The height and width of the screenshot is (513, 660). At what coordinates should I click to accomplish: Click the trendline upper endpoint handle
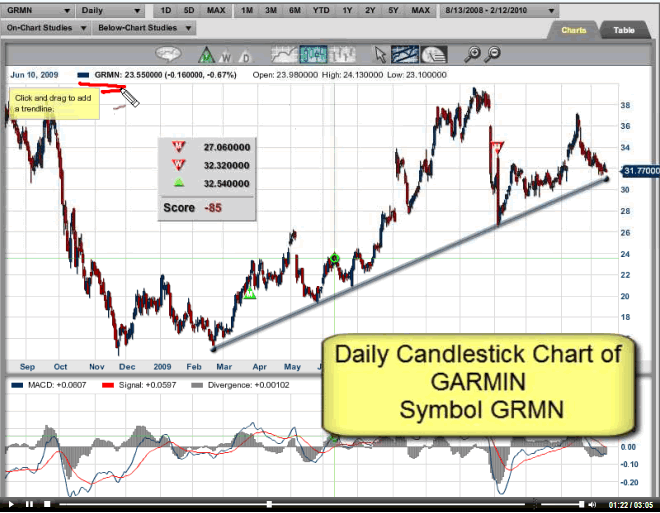point(607,179)
